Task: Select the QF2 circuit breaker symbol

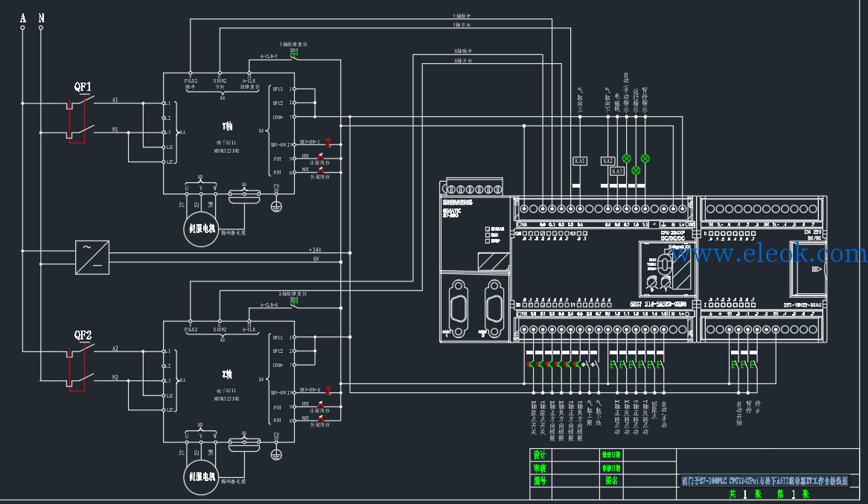Action: coord(80,366)
